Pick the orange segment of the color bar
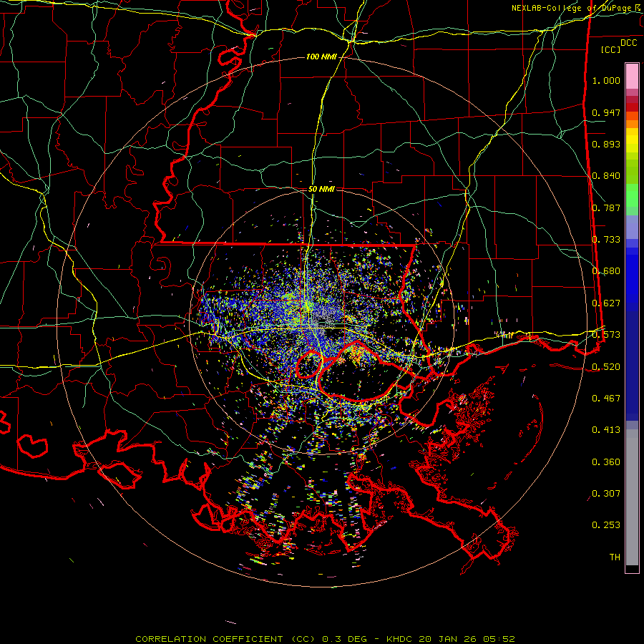Screen dimensions: 644x644 [632, 124]
